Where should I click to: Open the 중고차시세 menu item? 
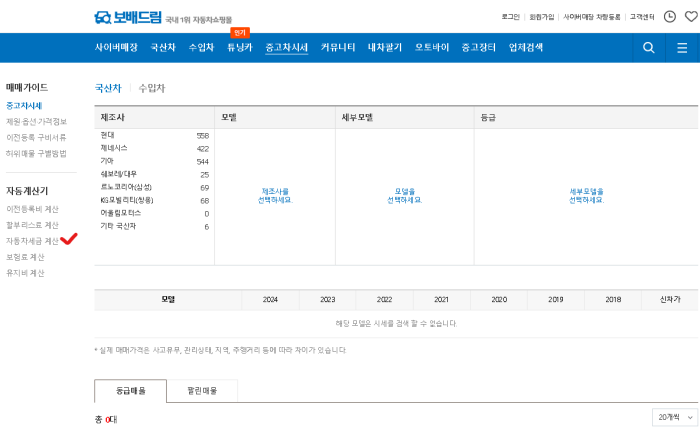point(287,47)
